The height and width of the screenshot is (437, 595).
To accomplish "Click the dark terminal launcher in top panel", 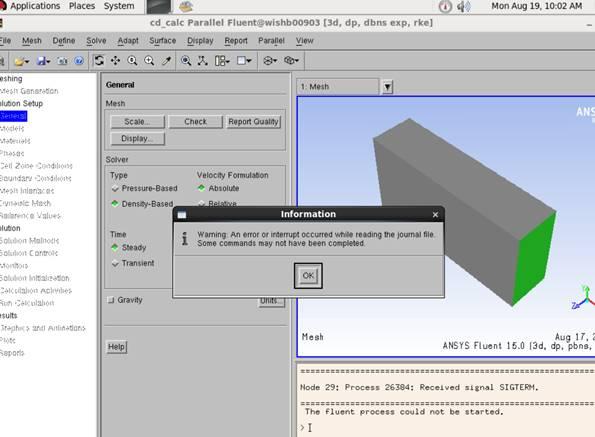I will (159, 6).
